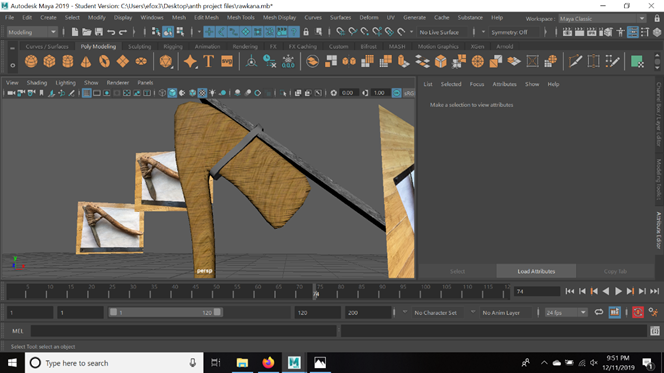Click the viewport gamma 1.00 field
The width and height of the screenshot is (664, 373).
(x=380, y=93)
